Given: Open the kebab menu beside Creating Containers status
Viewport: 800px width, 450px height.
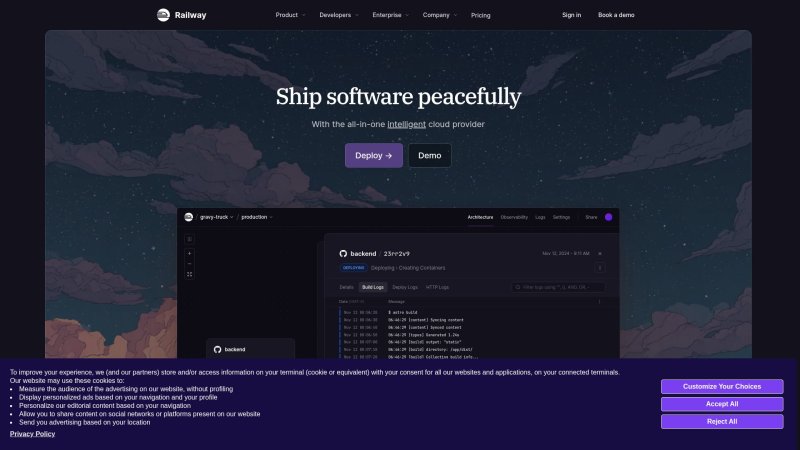Looking at the screenshot, I should click(599, 267).
